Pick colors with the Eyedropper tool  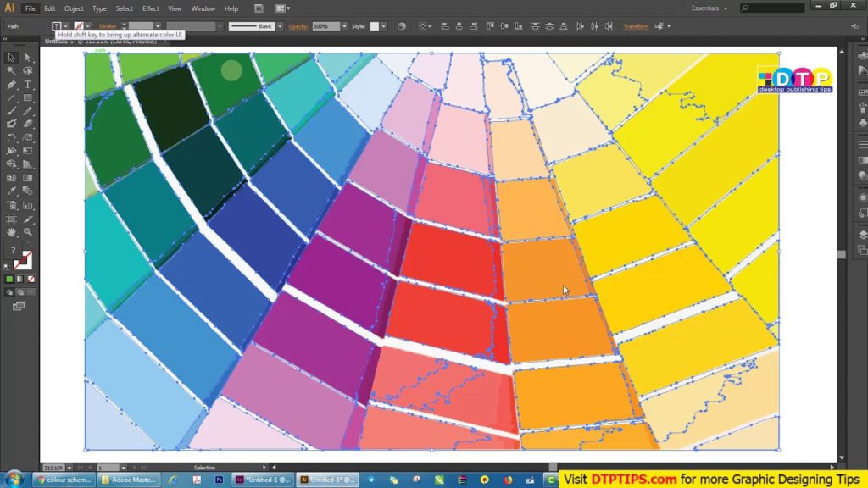12,189
